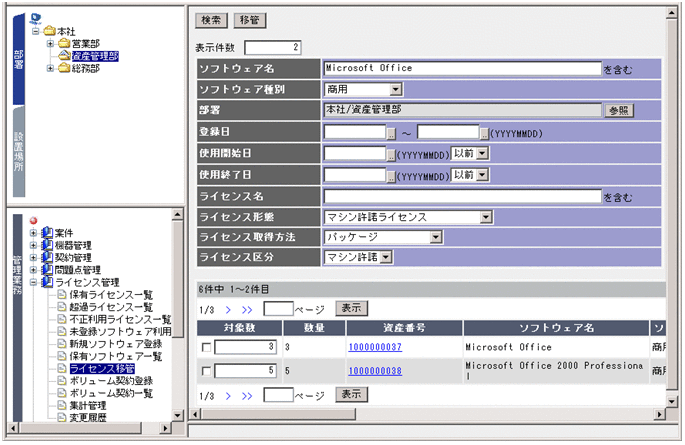Select ライセンス移管 menu item
Image resolution: width=685 pixels, height=445 pixels.
click(102, 369)
